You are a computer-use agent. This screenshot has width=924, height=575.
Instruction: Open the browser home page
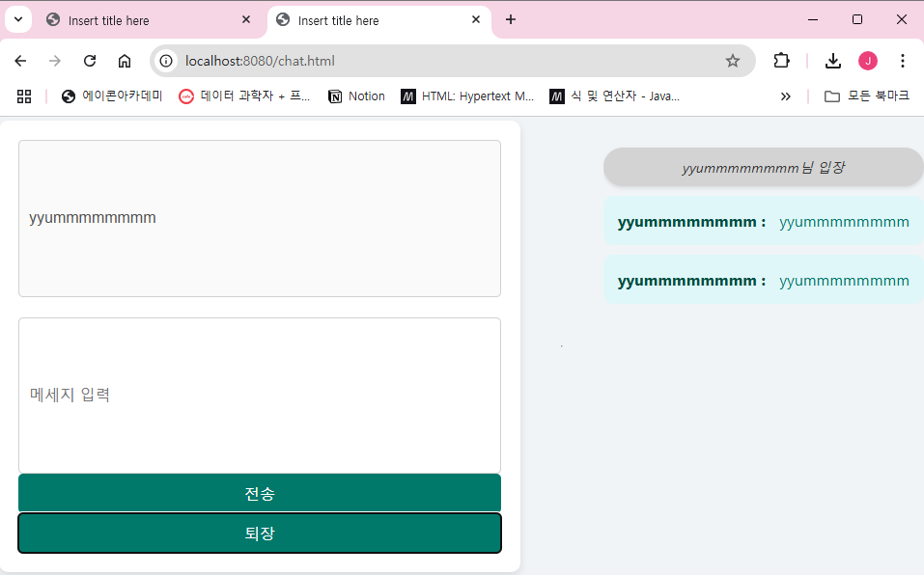pyautogui.click(x=125, y=61)
